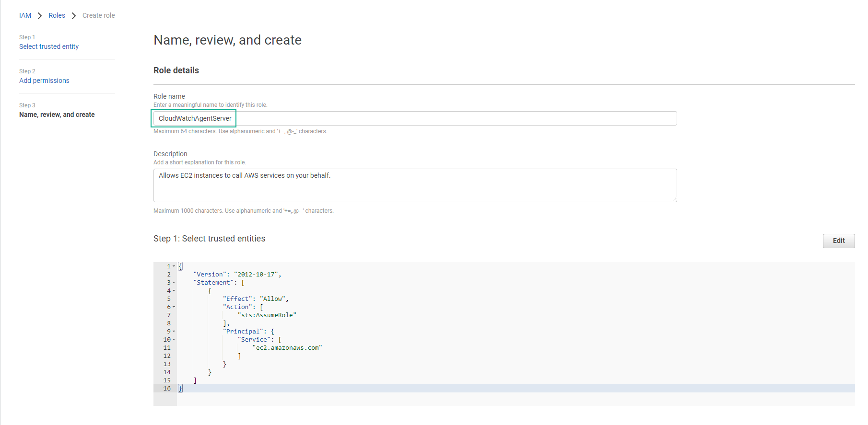Open the IAM breadcrumb link
868x425 pixels.
[25, 15]
